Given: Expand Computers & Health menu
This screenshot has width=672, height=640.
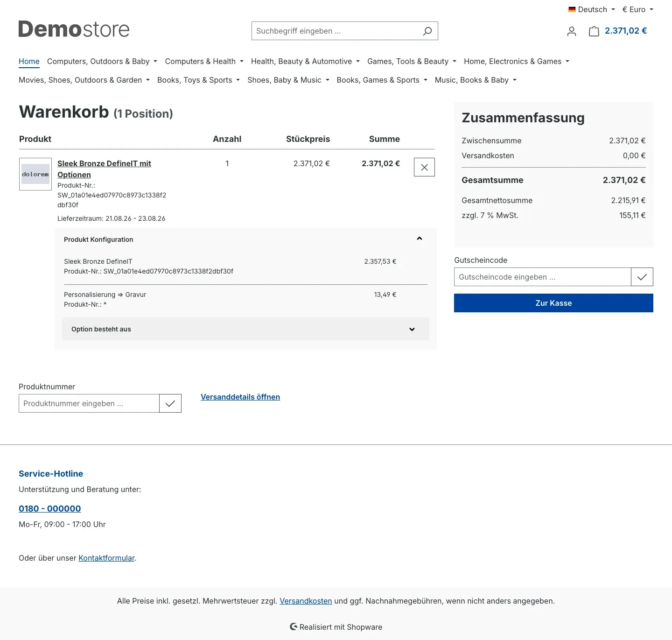Looking at the screenshot, I should pos(204,61).
